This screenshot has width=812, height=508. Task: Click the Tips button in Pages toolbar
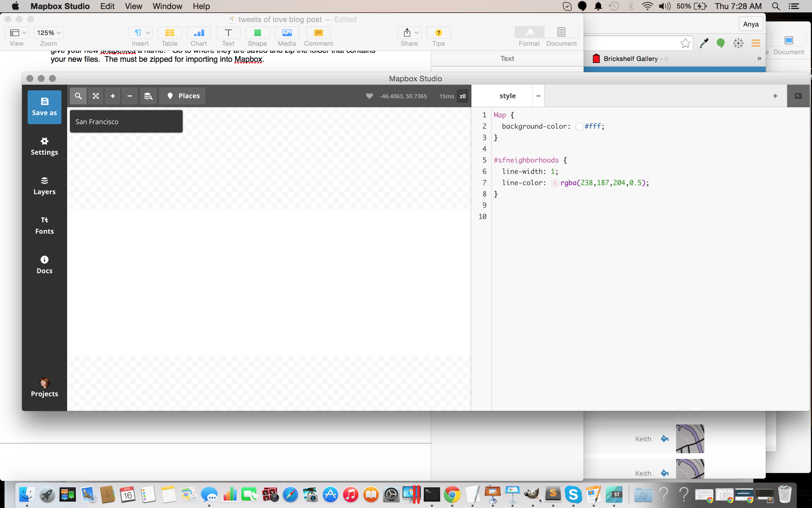tap(438, 33)
